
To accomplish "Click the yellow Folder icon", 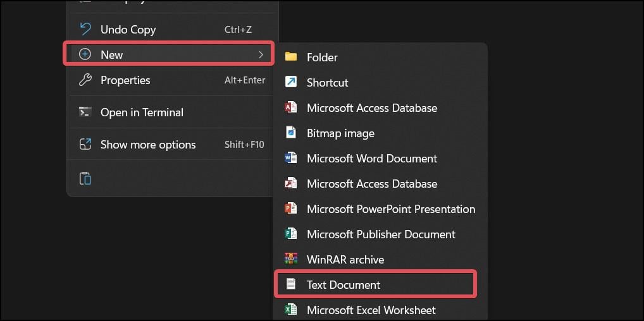I will 291,57.
